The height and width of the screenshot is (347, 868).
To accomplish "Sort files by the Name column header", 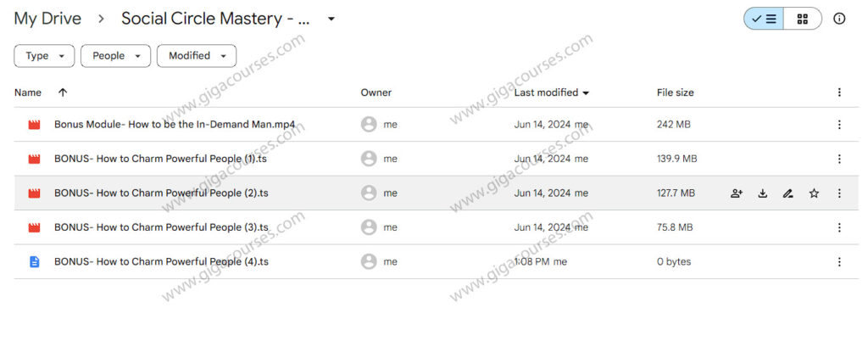I will pos(28,92).
